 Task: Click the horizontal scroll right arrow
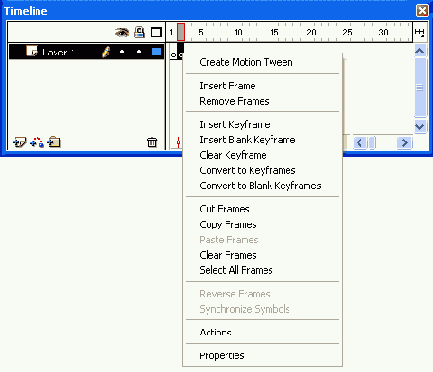pyautogui.click(x=405, y=143)
